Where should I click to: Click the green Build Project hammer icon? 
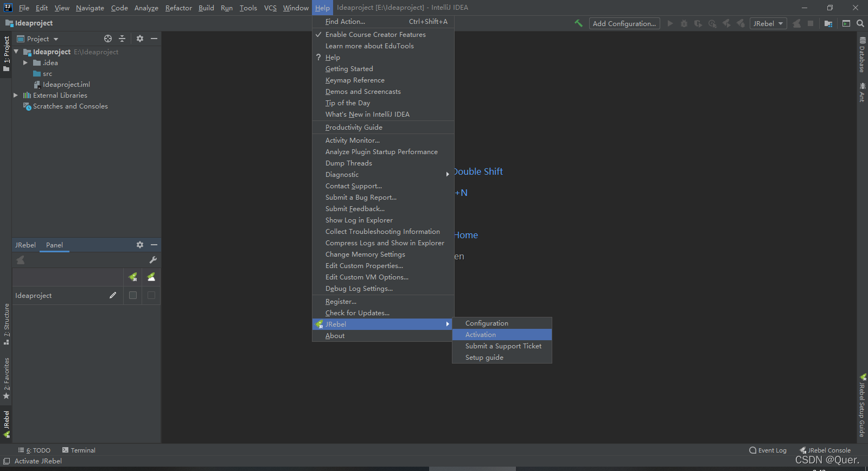tap(578, 23)
